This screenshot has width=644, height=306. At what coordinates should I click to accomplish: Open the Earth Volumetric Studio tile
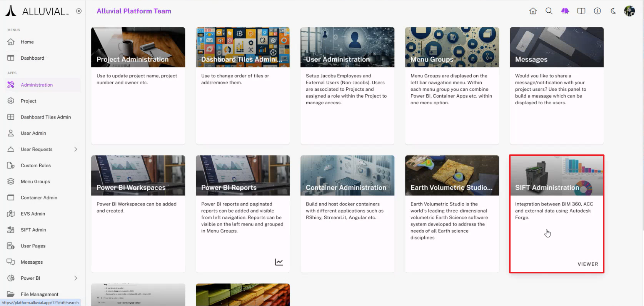[x=452, y=176]
